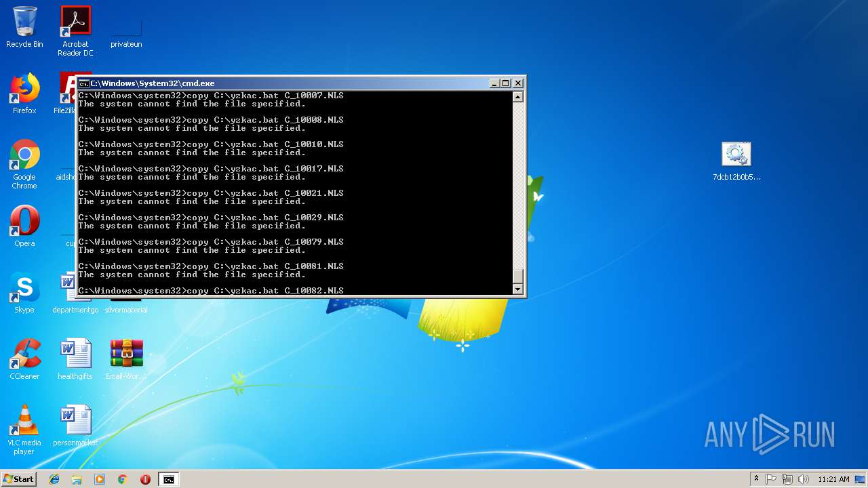Click the cmd.exe window title bar text

[x=153, y=83]
